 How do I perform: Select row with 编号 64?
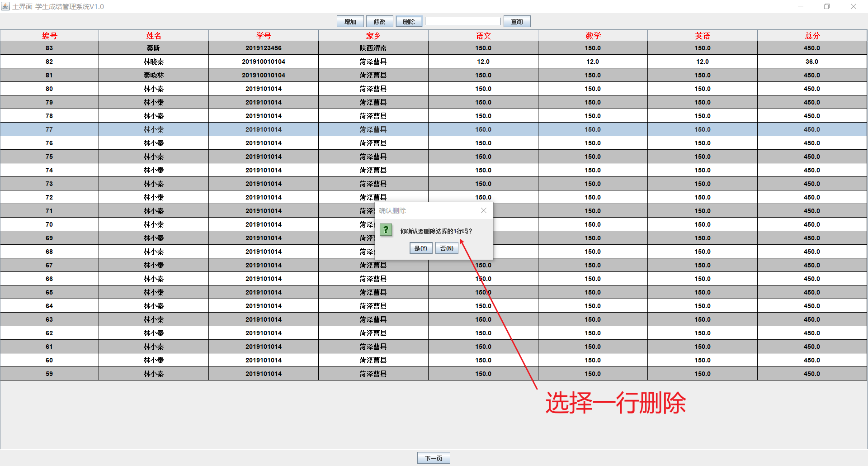point(434,306)
